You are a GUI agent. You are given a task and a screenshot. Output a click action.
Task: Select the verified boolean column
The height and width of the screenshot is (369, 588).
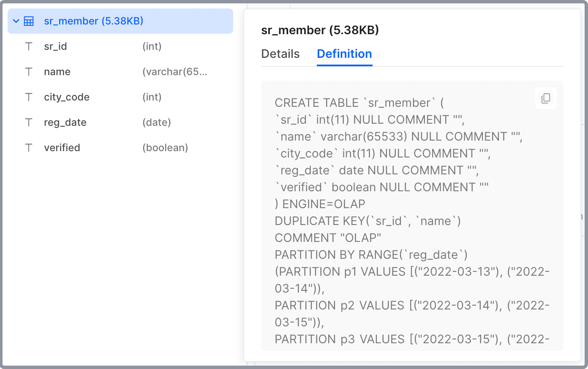point(62,148)
